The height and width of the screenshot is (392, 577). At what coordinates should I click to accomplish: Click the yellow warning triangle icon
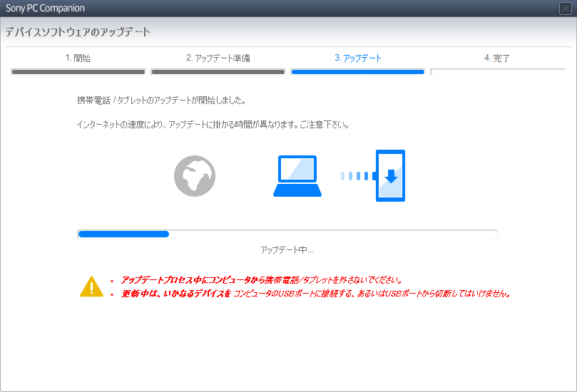tap(91, 286)
